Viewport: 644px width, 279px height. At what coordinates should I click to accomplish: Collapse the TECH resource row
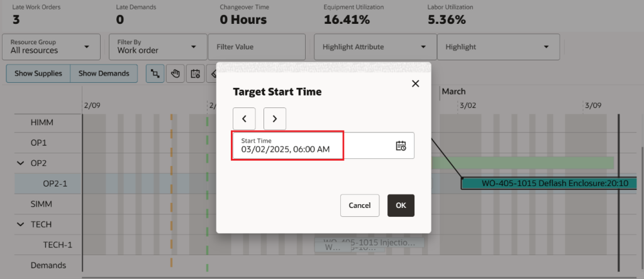pyautogui.click(x=18, y=224)
